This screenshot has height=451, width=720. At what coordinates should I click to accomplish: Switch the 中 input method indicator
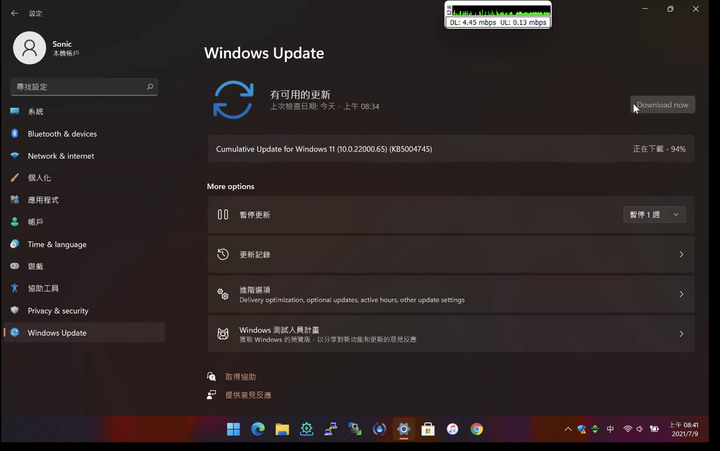pos(610,429)
